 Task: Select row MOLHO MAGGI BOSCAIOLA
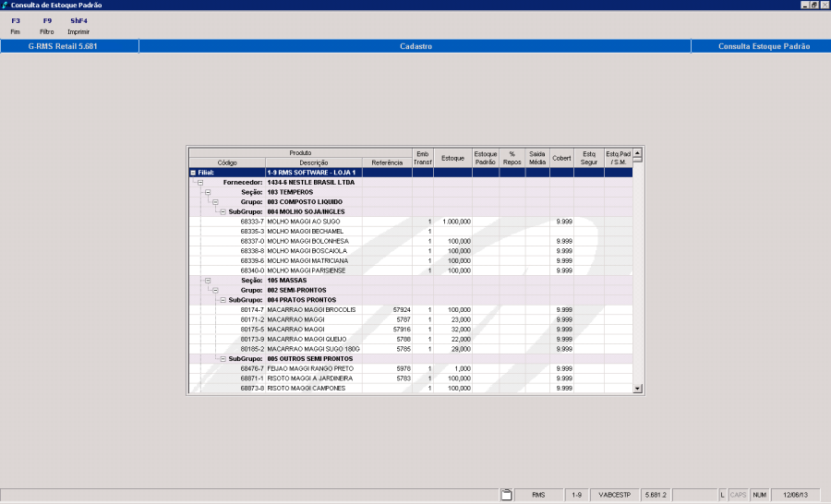coord(411,251)
